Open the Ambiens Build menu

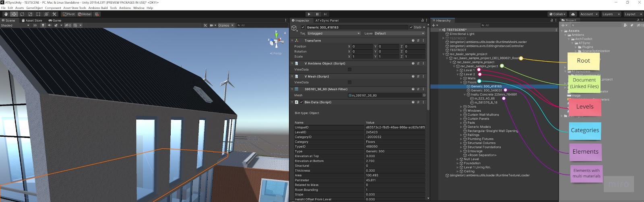click(x=98, y=8)
